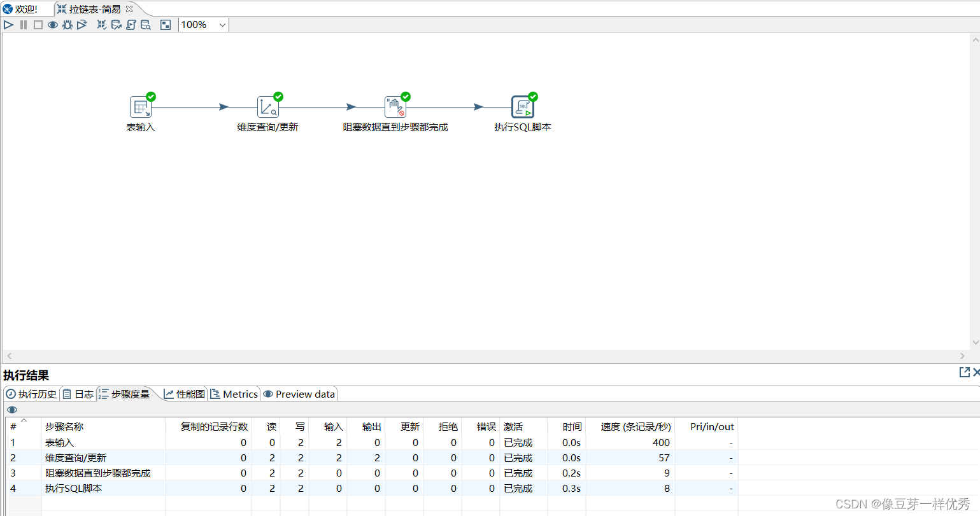Click the speed value 57

coord(664,457)
